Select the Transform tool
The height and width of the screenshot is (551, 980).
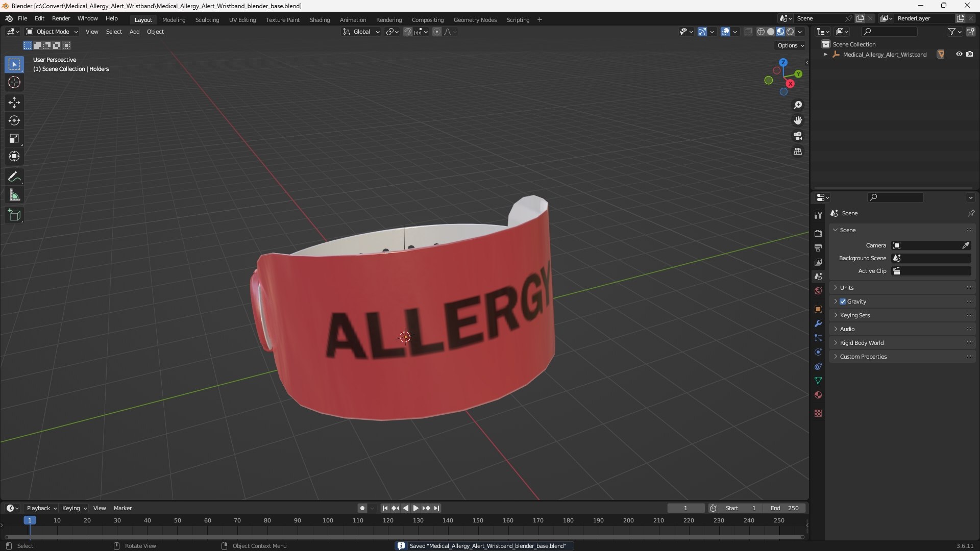pyautogui.click(x=14, y=156)
